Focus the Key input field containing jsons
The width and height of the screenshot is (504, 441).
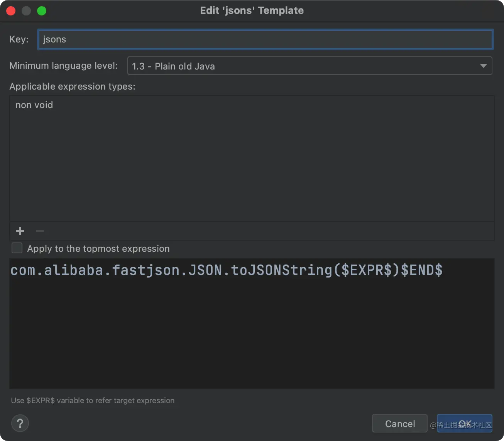(x=266, y=39)
